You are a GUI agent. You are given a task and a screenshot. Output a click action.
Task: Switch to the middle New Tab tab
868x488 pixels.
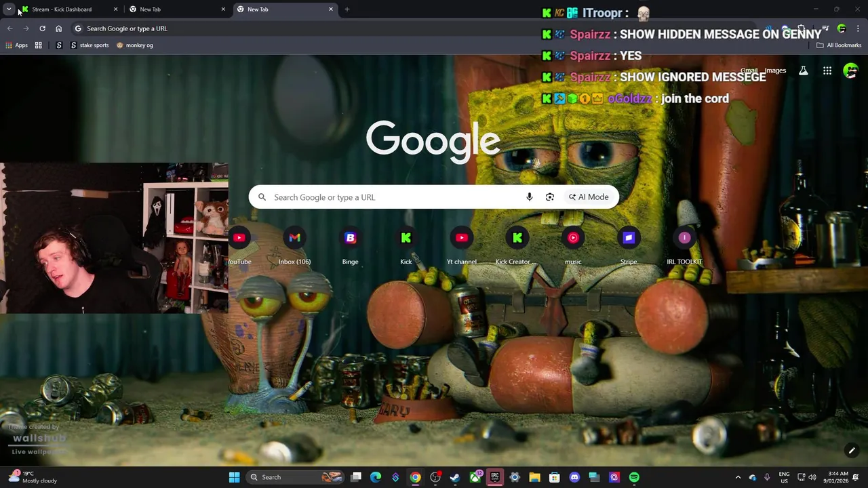[x=176, y=9]
